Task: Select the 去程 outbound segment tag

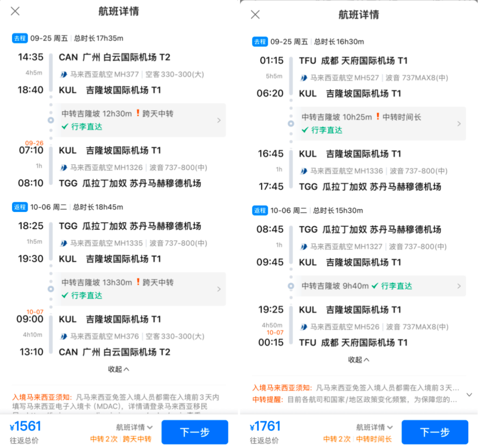Action: click(19, 38)
